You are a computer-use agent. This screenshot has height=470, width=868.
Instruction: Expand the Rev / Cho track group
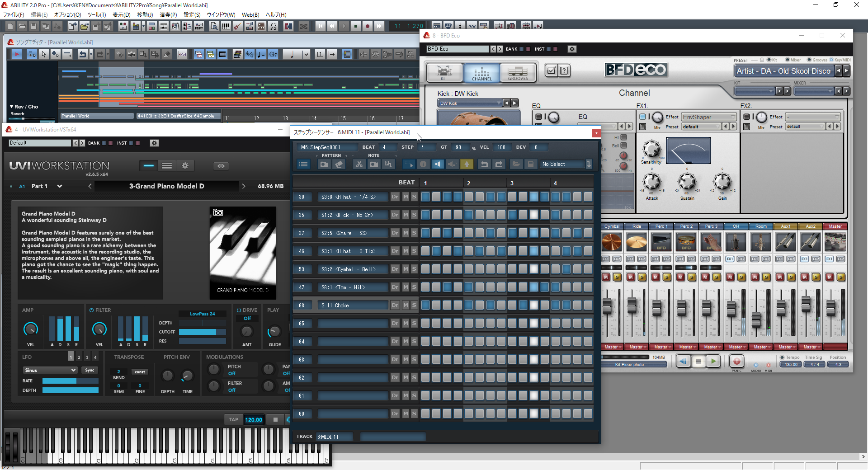pos(11,107)
